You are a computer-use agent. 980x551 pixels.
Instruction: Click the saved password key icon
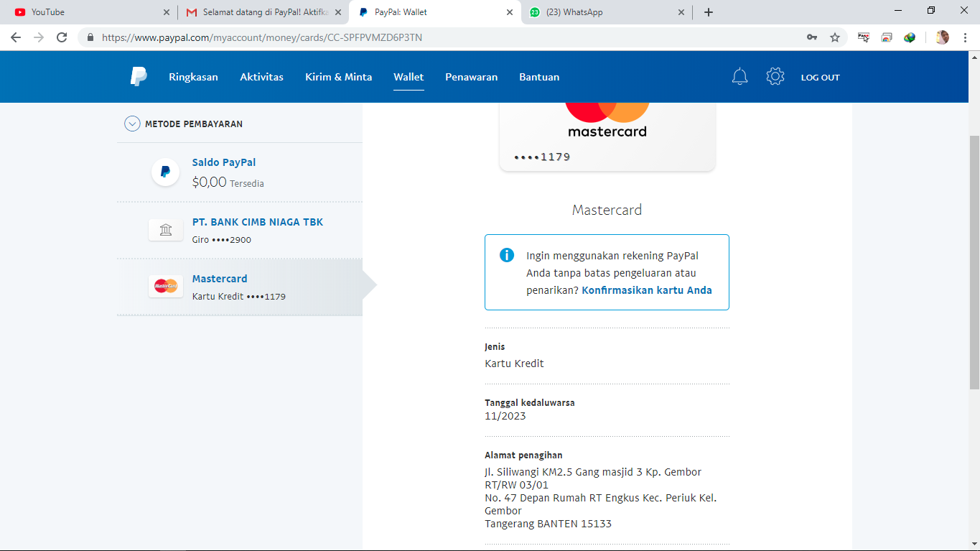coord(812,37)
